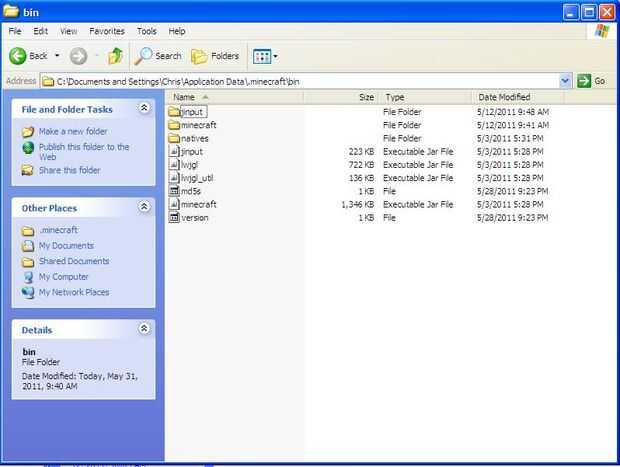This screenshot has width=620, height=467.
Task: Collapse the Other Places panel
Action: pyautogui.click(x=144, y=207)
